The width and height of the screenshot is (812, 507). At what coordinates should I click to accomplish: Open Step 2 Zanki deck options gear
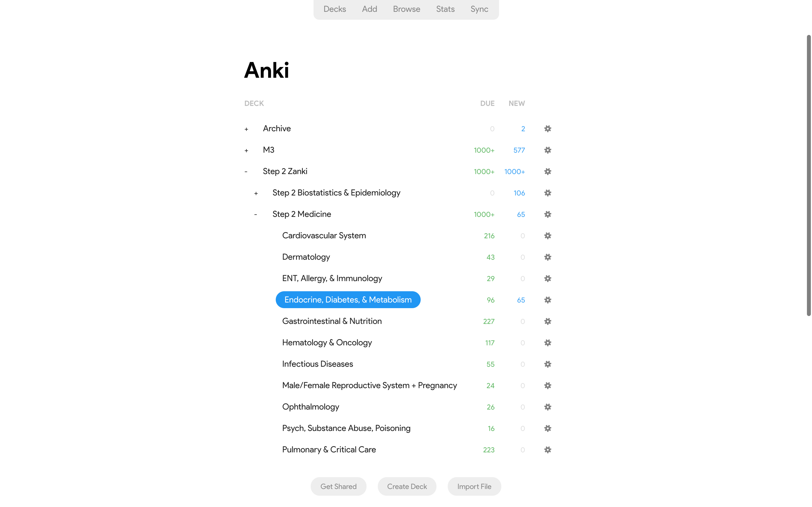click(548, 172)
